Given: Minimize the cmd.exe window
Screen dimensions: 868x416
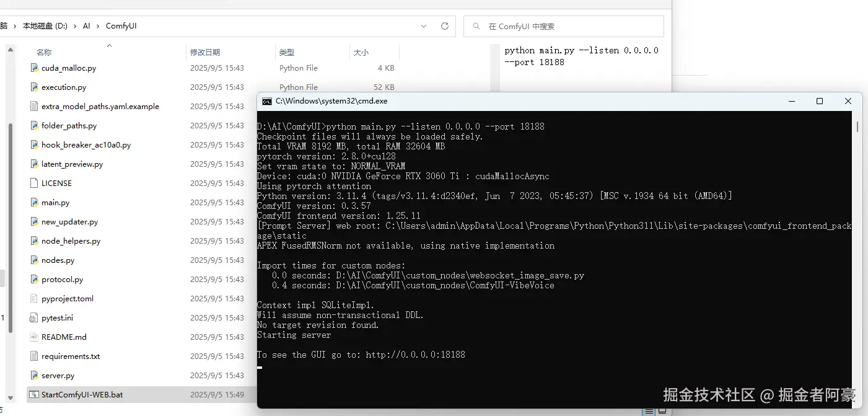Looking at the screenshot, I should tap(791, 101).
